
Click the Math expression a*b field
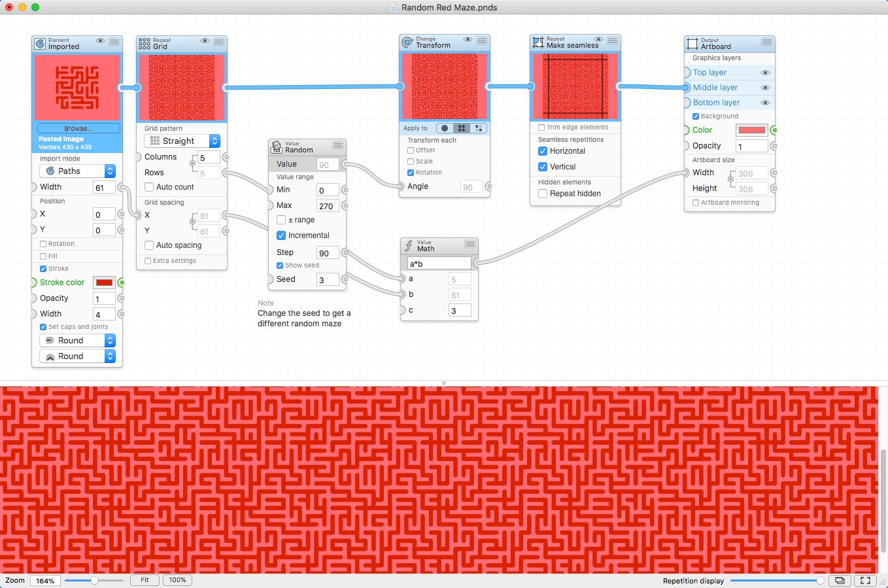pos(439,264)
